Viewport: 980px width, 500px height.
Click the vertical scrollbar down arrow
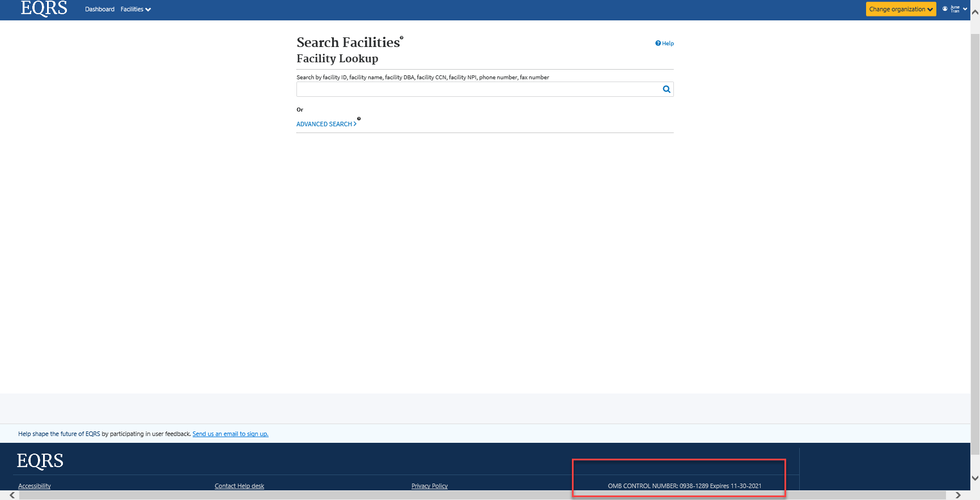click(975, 478)
